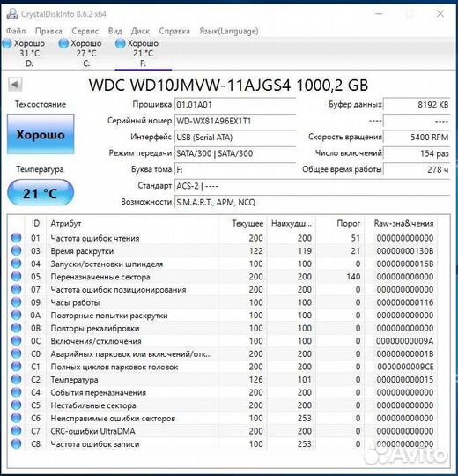
Task: Click status orb for attribute 01
Action: (x=17, y=238)
